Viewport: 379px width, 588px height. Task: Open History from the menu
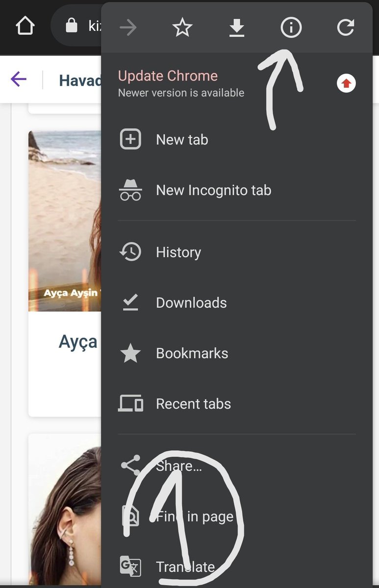pos(237,252)
